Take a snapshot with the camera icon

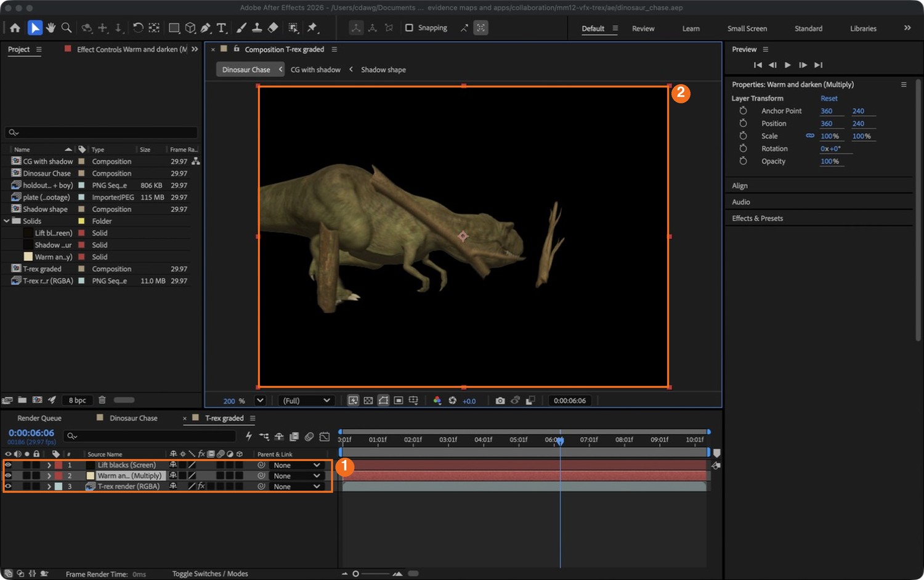(500, 401)
